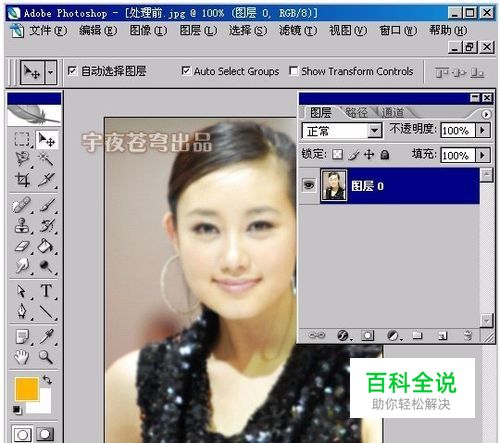Open the 编辑(E) menu
Screen dimensions: 500x443
(x=98, y=31)
